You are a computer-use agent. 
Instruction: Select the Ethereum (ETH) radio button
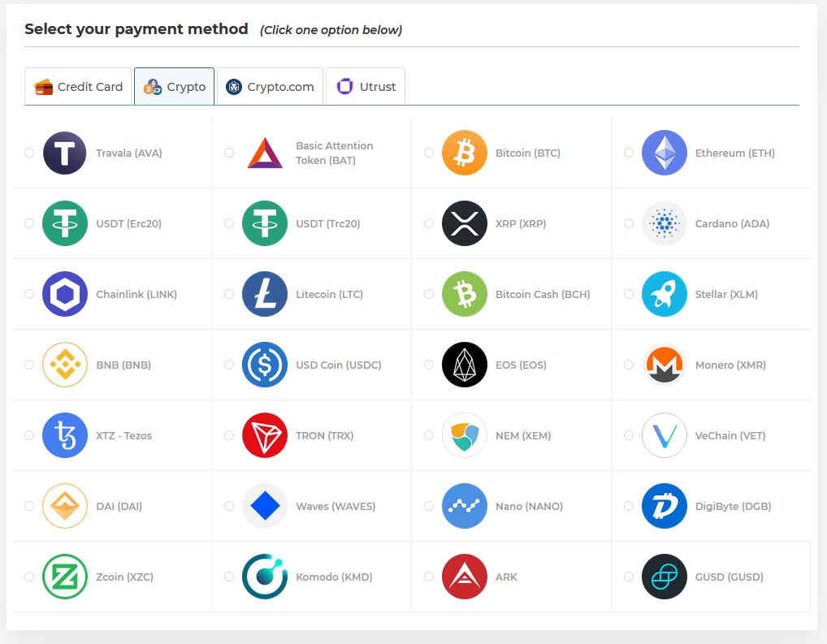[629, 153]
